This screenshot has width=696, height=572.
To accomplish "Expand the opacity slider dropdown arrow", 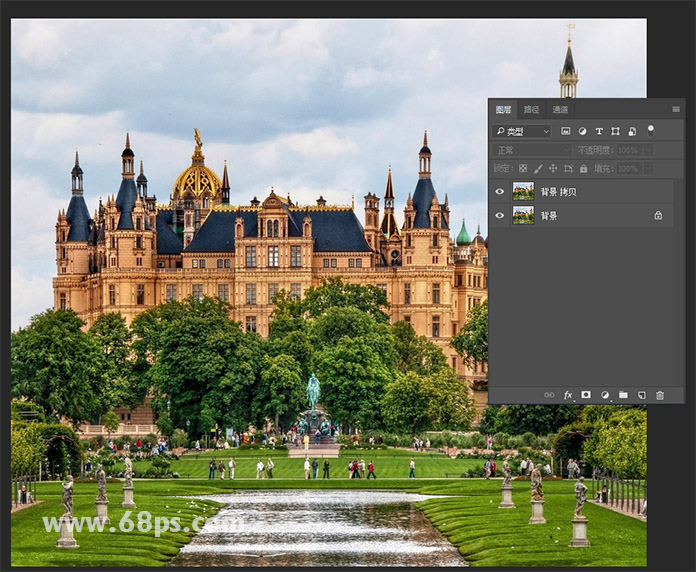I will (x=649, y=150).
